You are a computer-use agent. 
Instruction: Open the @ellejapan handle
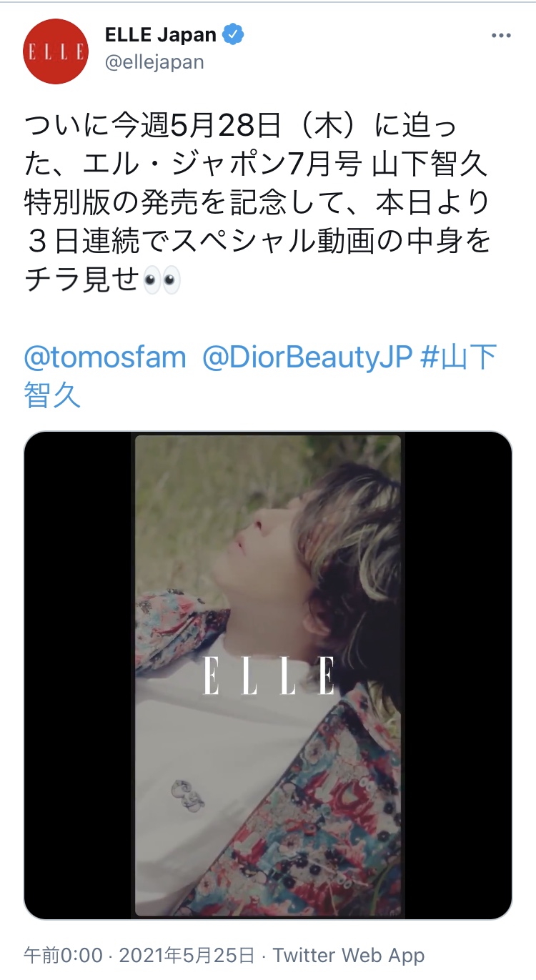coord(154,62)
